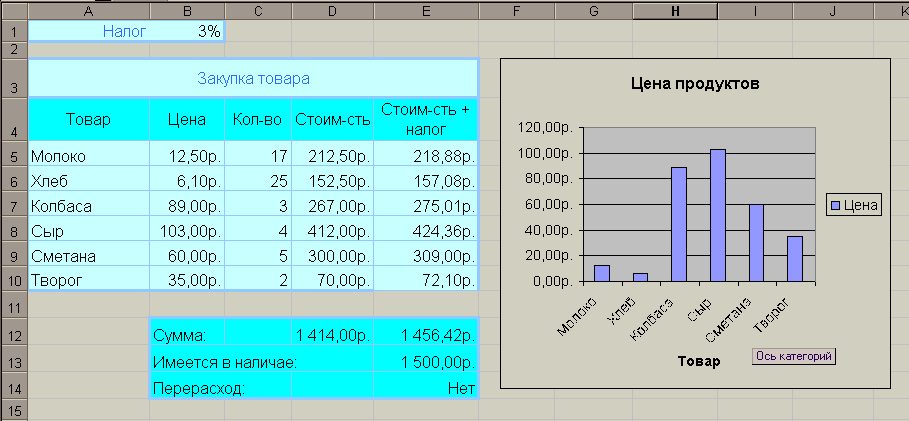Click the Цена legend entry
Screen dimensions: 909x421
click(854, 205)
